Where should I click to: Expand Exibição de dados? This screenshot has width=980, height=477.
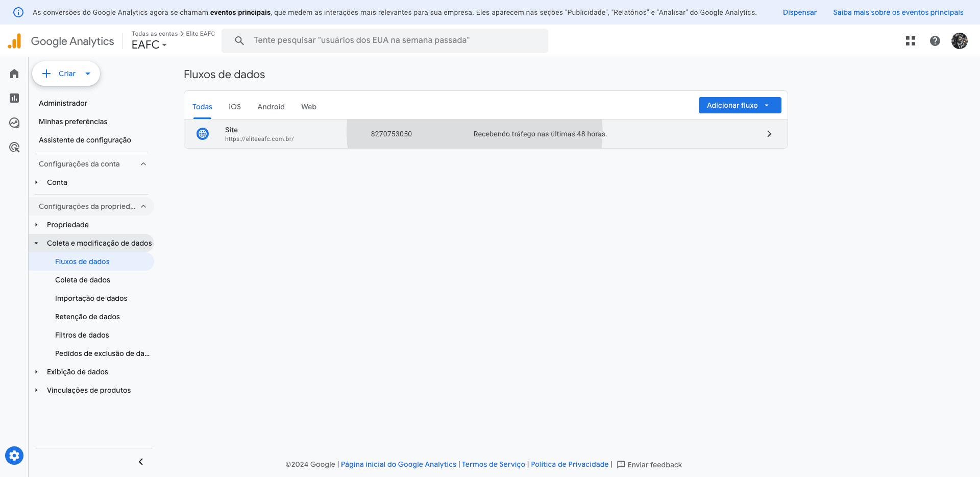[x=36, y=372]
